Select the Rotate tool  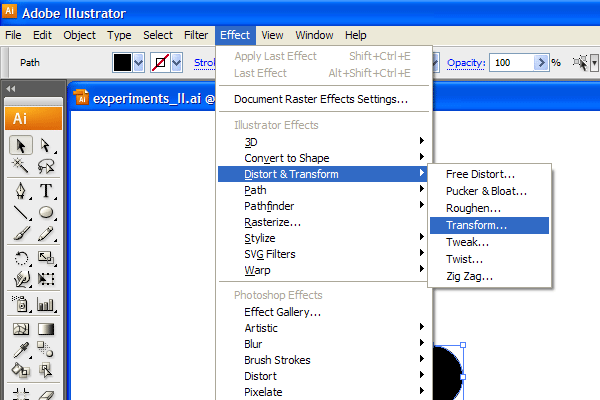click(21, 258)
